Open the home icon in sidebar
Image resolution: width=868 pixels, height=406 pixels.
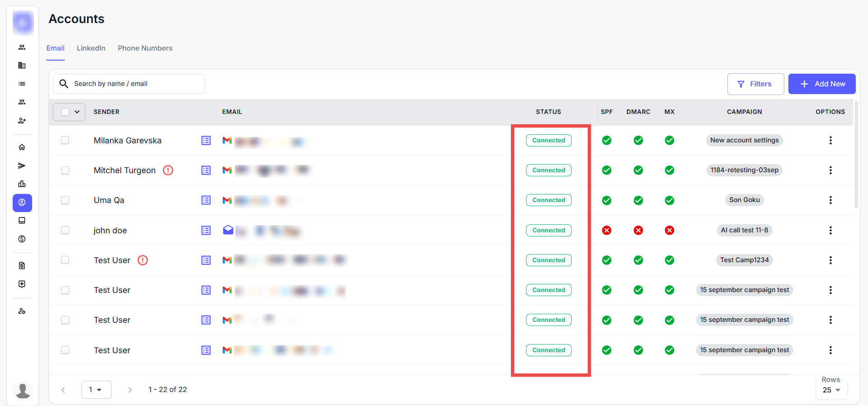point(22,147)
